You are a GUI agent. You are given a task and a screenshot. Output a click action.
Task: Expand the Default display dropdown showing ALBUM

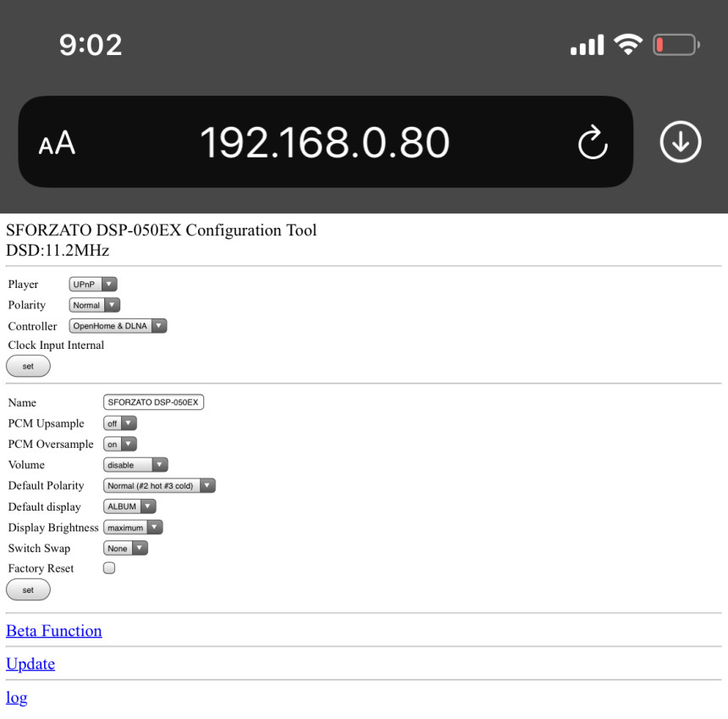pyautogui.click(x=130, y=506)
